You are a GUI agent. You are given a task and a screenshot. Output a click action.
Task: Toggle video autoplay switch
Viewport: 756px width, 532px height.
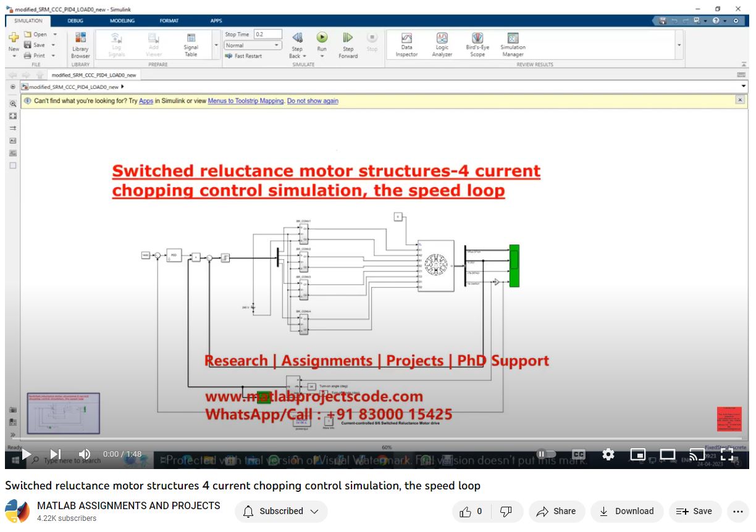(x=547, y=454)
